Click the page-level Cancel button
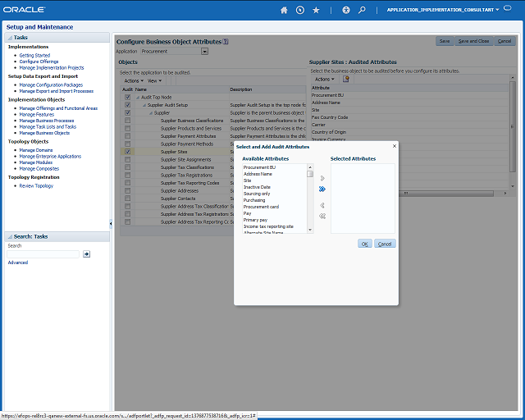Image resolution: width=525 pixels, height=420 pixels. pos(504,41)
